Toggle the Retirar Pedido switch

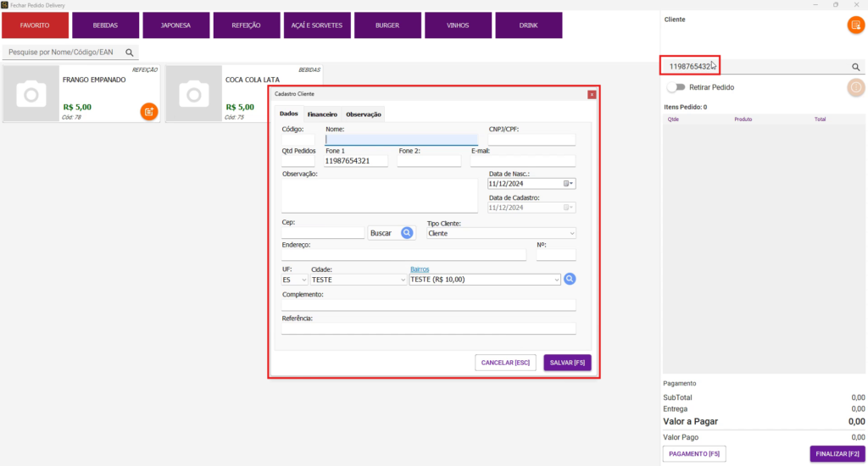pos(676,87)
